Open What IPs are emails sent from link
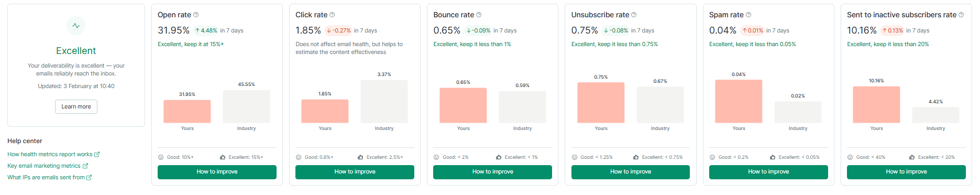This screenshot has width=980, height=195. click(46, 178)
